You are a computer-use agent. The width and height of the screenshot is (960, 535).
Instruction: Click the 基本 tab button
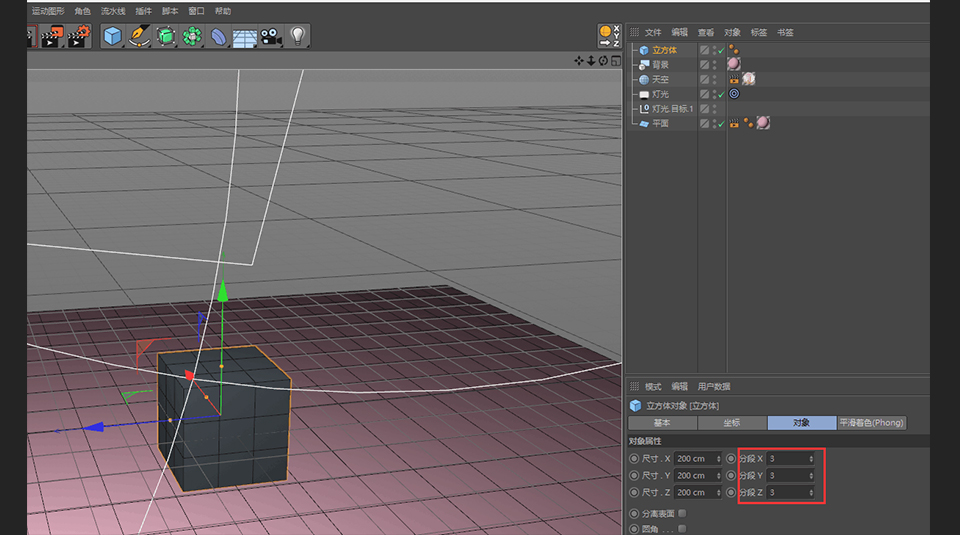[x=662, y=423]
